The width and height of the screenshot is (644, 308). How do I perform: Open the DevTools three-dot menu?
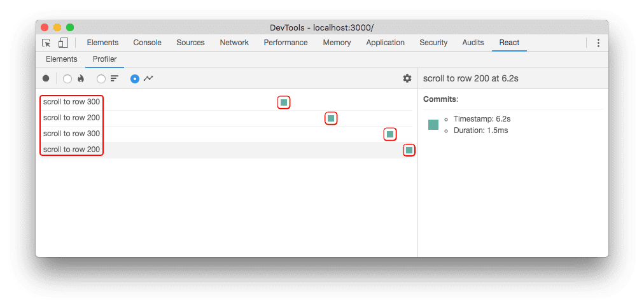pos(598,43)
